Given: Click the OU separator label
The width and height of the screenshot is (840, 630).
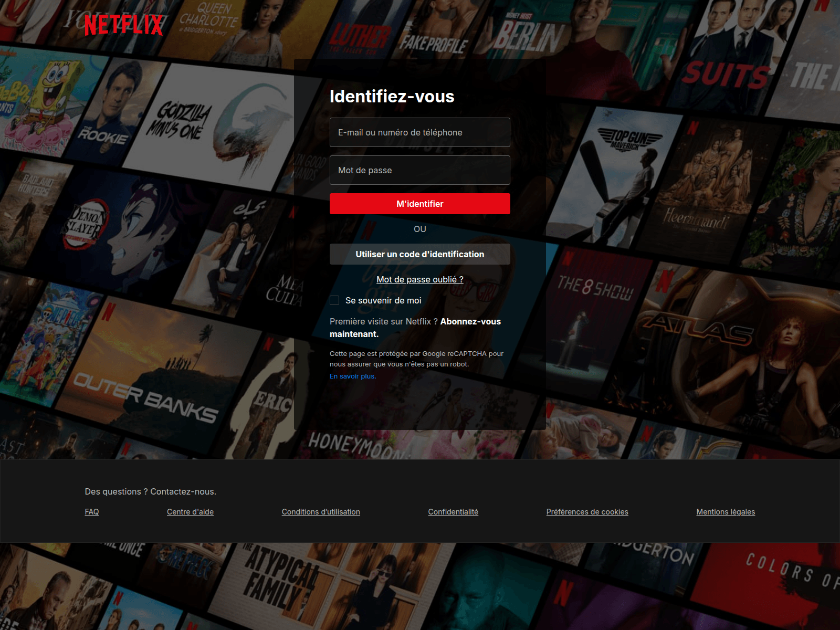Looking at the screenshot, I should click(420, 229).
